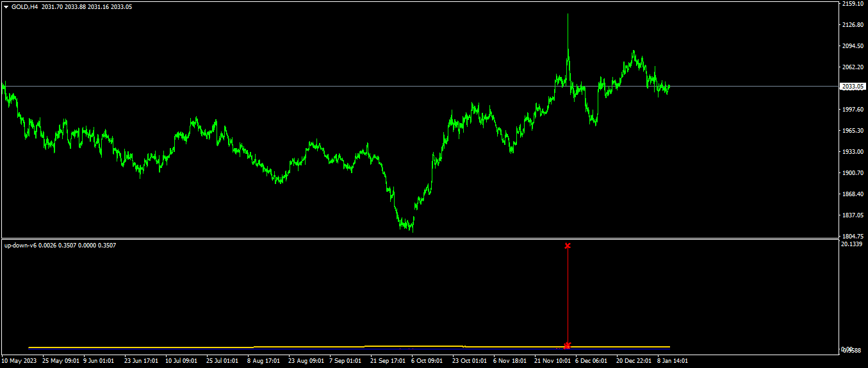Click the indicator scale value 20.1339
The image size is (868, 368).
coord(853,244)
